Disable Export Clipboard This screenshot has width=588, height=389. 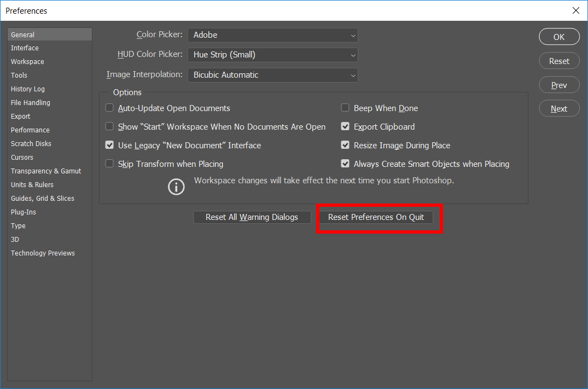[345, 126]
